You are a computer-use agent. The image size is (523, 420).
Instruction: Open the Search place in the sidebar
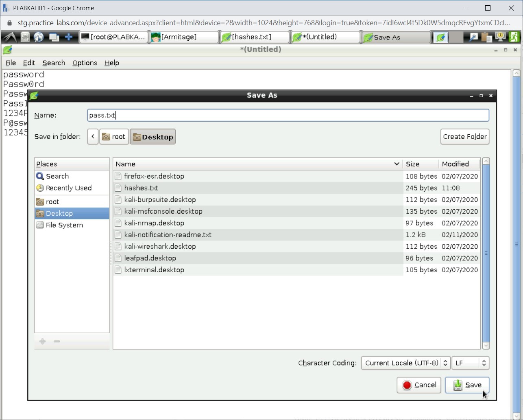(x=57, y=176)
